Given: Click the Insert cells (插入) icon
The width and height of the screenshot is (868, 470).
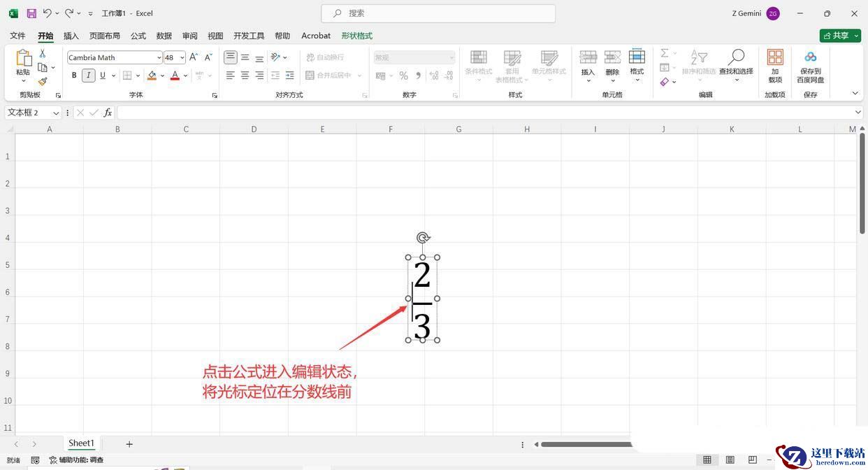Looking at the screenshot, I should pos(588,57).
